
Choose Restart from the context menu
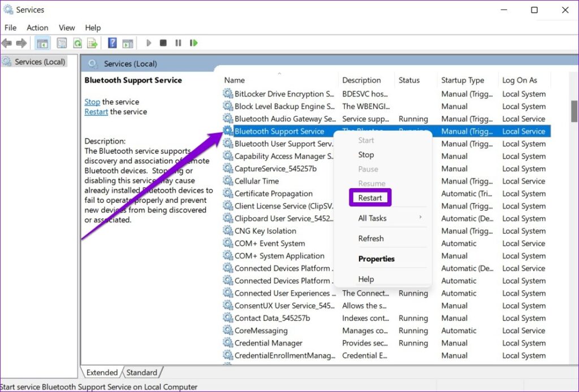click(x=370, y=198)
